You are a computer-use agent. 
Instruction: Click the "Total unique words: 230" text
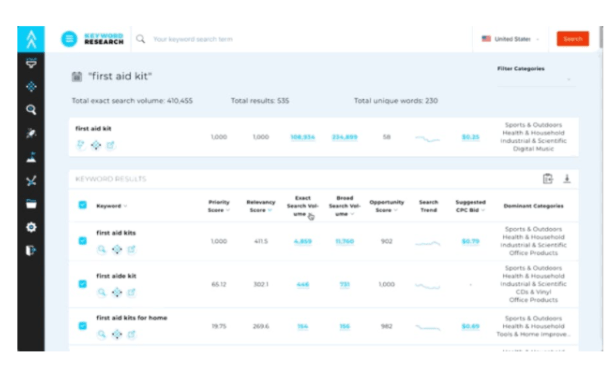point(396,101)
